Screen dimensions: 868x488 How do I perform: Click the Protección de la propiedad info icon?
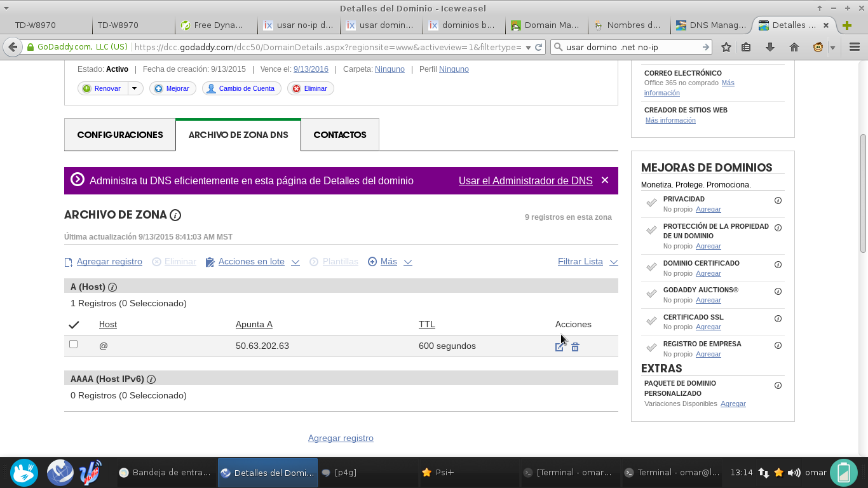coord(778,227)
